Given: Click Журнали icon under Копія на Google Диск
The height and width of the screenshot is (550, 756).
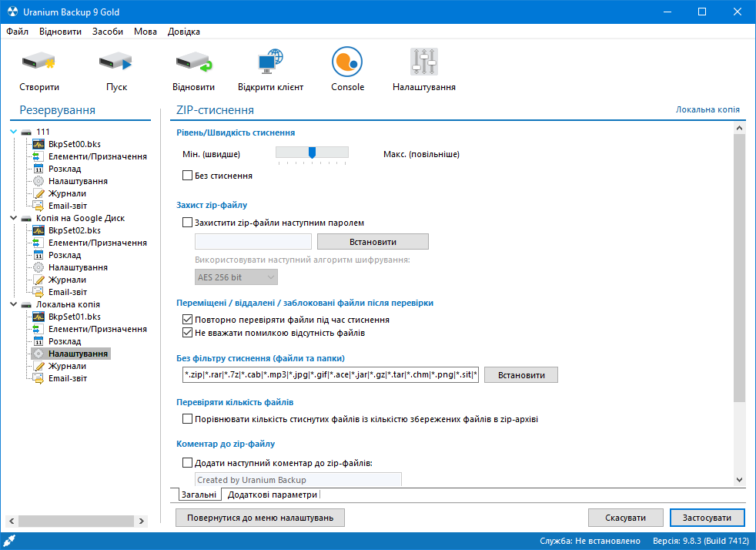Looking at the screenshot, I should pos(38,280).
